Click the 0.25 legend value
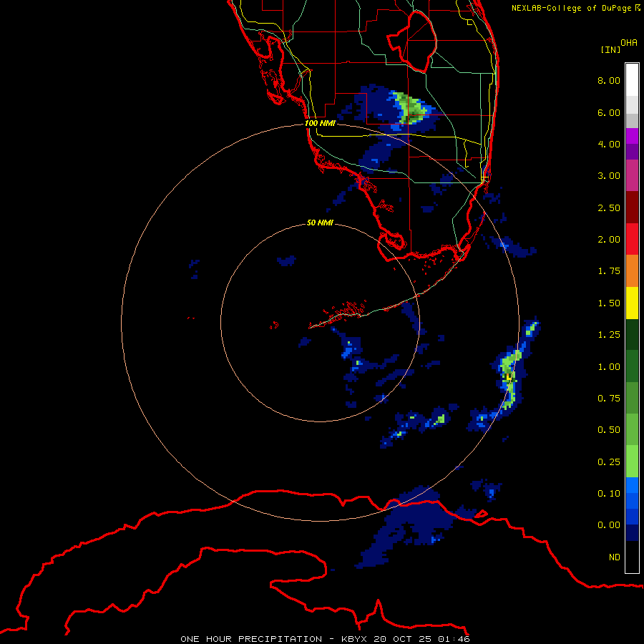 coord(609,462)
